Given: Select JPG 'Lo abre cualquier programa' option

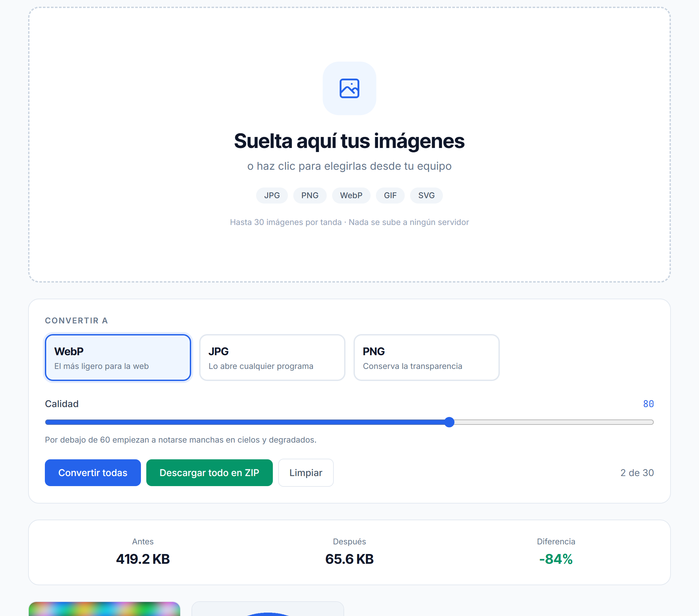Looking at the screenshot, I should pos(272,358).
